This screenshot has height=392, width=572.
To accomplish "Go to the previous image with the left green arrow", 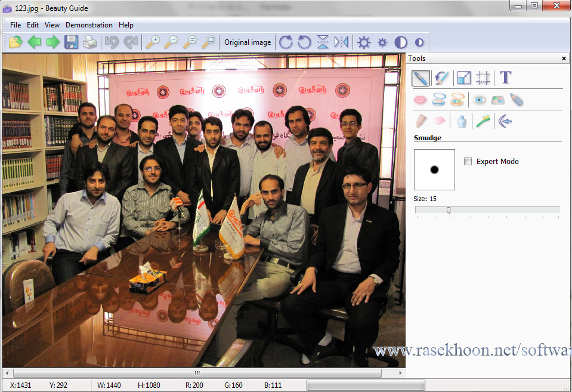I will tap(34, 42).
